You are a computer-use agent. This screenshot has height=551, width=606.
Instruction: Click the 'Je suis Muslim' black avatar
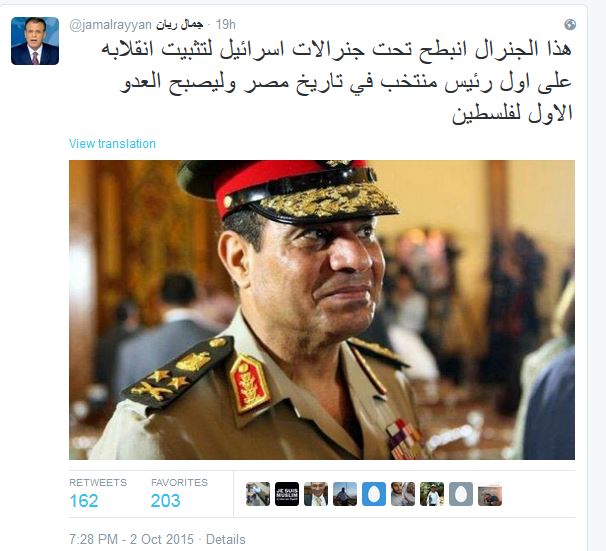287,494
